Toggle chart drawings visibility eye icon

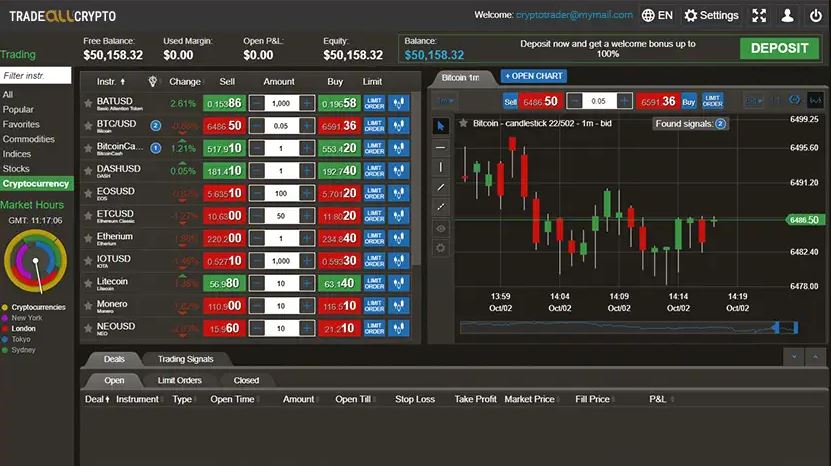tap(440, 228)
